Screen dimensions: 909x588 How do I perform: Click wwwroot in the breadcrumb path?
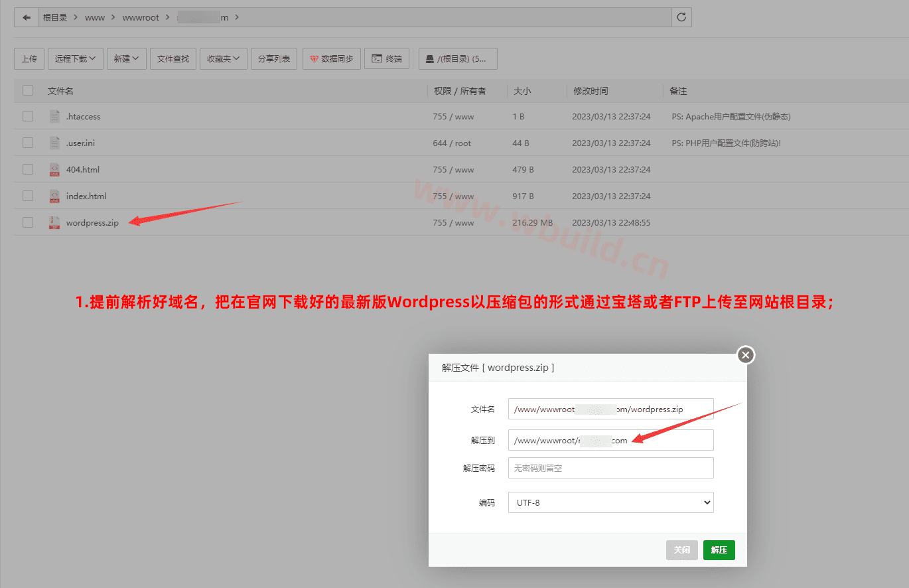141,18
